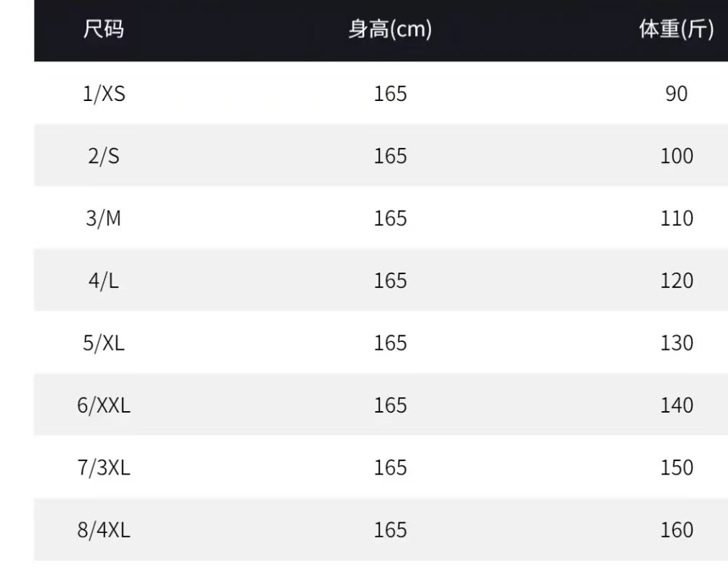Screen dimensions: 728x585
Task: Select the weight value 160
Action: tap(676, 530)
